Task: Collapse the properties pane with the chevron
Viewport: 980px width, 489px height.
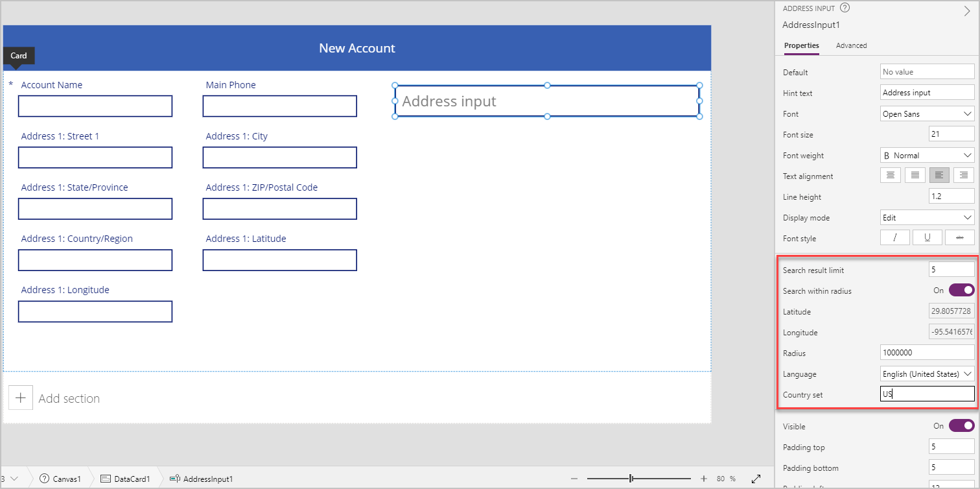Action: (x=967, y=11)
